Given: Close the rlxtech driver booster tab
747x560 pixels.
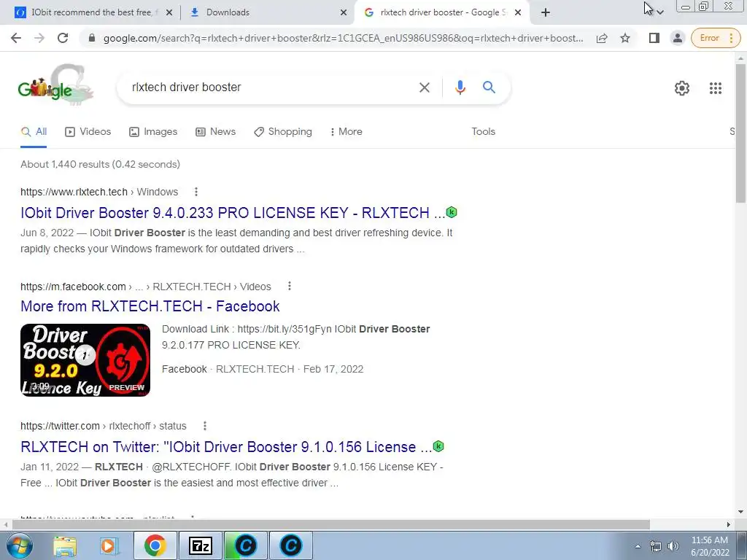Looking at the screenshot, I should [519, 12].
